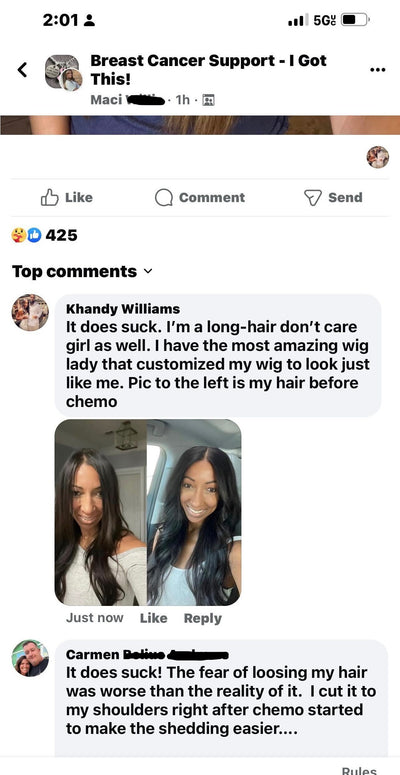Tap the back arrow icon
This screenshot has width=400, height=775.
pos(22,70)
